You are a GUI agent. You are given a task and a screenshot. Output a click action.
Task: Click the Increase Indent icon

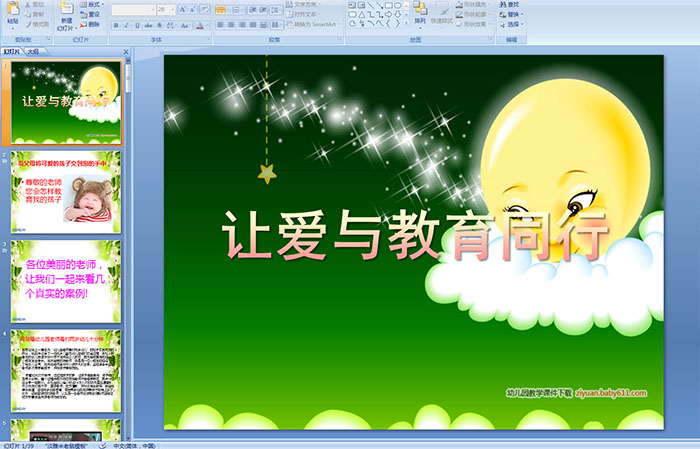point(263,10)
